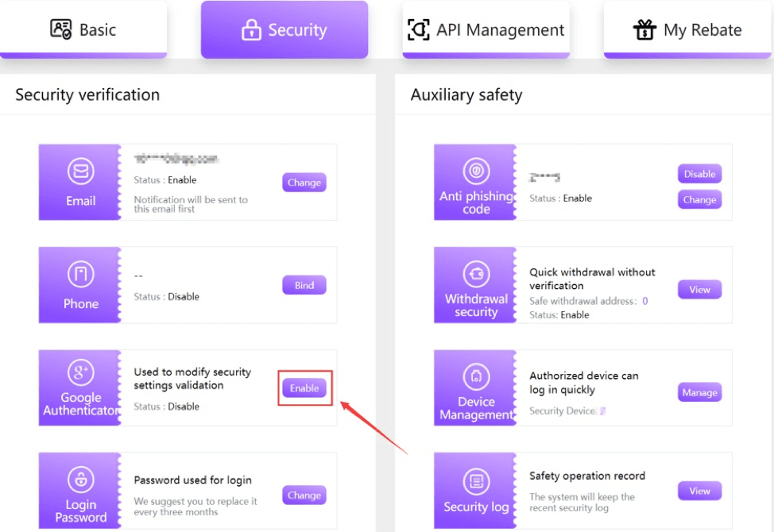The width and height of the screenshot is (774, 532).
Task: Click the Phone icon tile
Action: pos(80,276)
